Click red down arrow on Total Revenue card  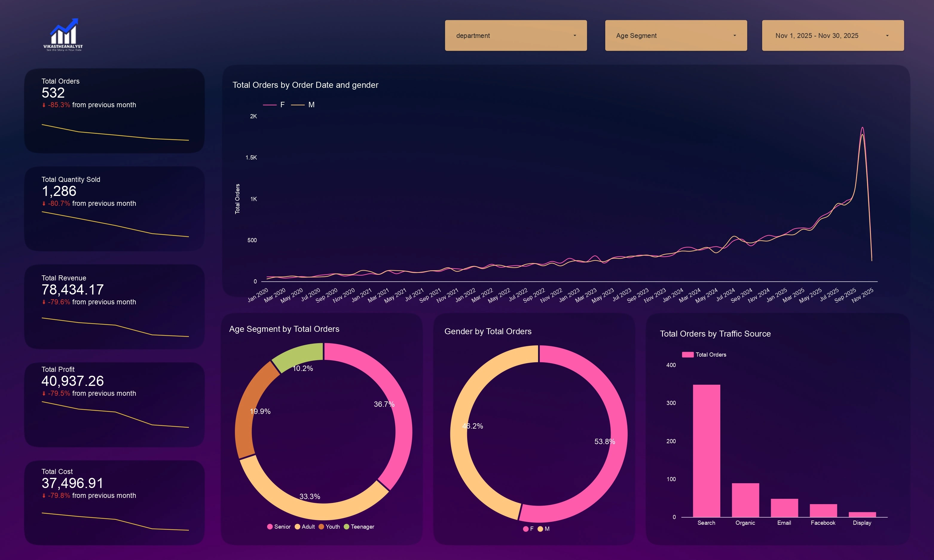[44, 302]
